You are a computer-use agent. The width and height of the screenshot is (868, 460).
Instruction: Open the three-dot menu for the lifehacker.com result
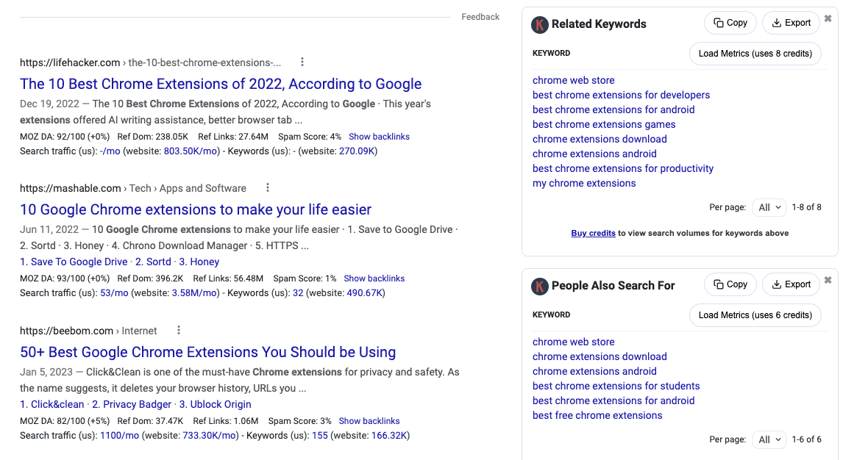tap(302, 62)
